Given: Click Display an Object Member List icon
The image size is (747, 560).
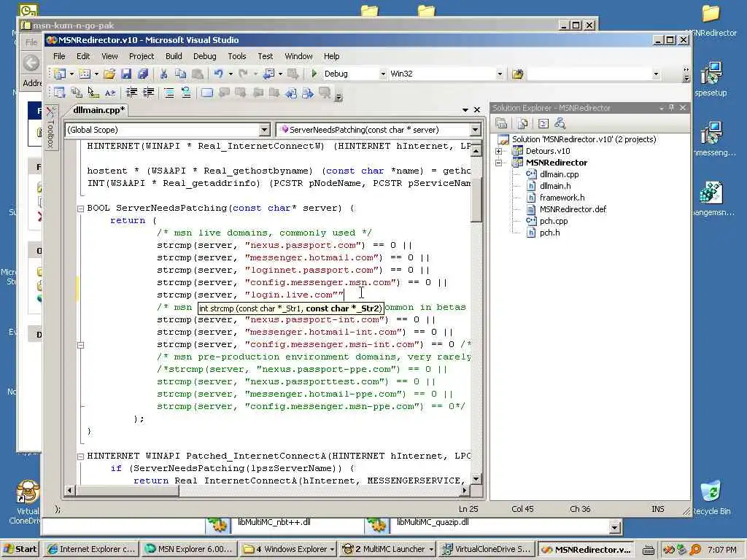Looking at the screenshot, I should pos(60,93).
